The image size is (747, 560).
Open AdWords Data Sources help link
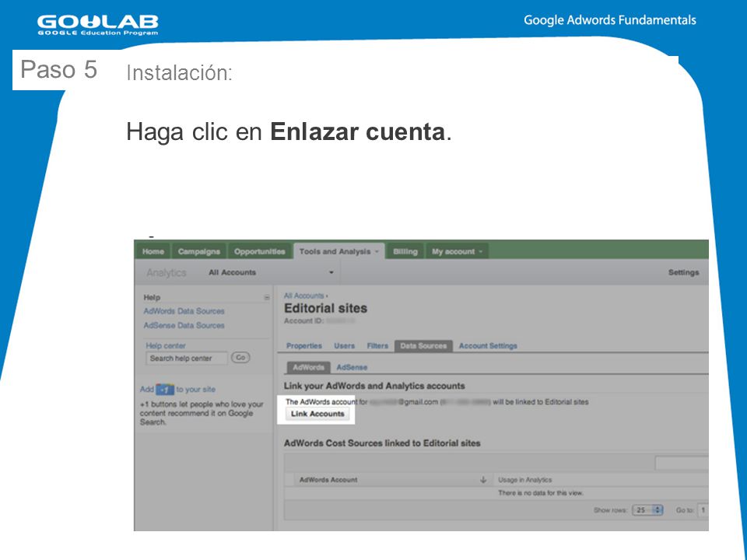coord(184,311)
